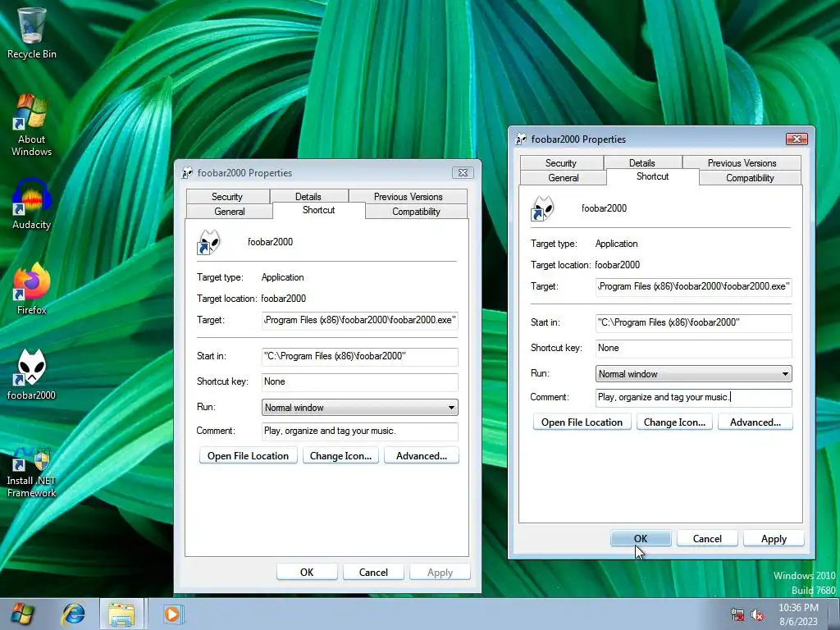Select the Audacity desktop shortcut
This screenshot has height=630, width=840.
[x=32, y=204]
